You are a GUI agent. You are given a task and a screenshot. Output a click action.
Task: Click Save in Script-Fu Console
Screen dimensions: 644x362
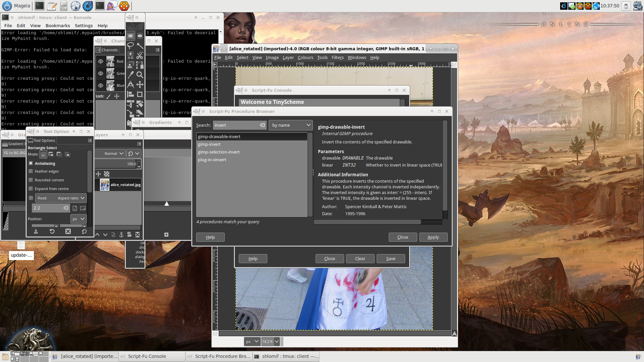tap(391, 258)
